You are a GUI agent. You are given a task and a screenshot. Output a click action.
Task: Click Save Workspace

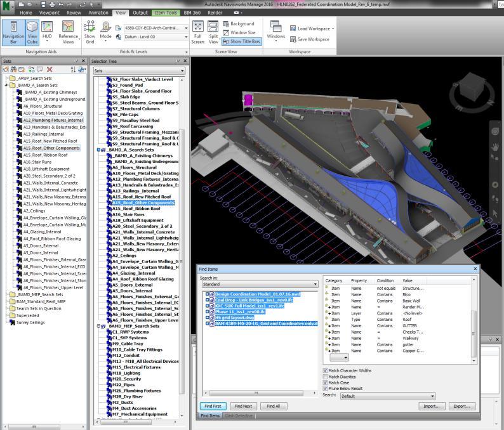(x=310, y=39)
